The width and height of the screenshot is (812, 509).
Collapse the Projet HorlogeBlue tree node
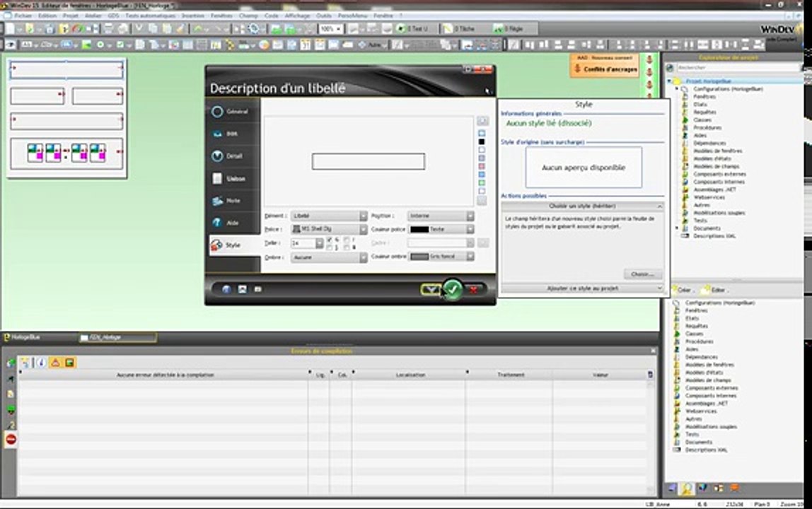pyautogui.click(x=669, y=81)
